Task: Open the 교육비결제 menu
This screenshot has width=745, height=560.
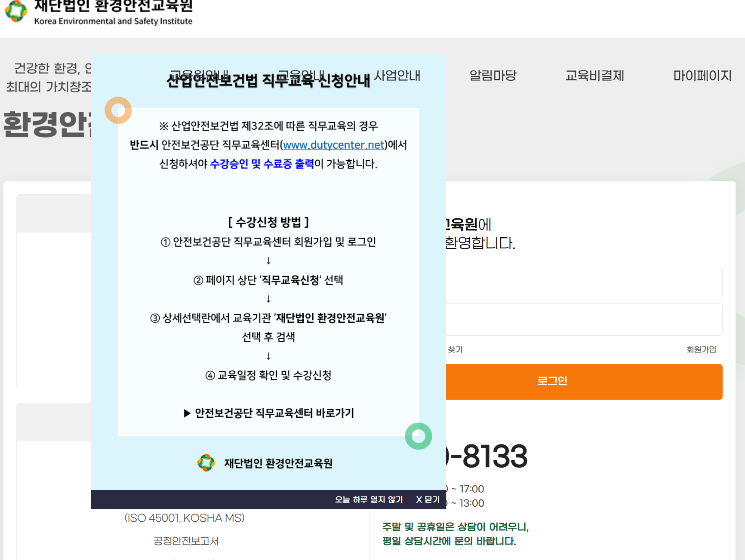Action: tap(595, 76)
